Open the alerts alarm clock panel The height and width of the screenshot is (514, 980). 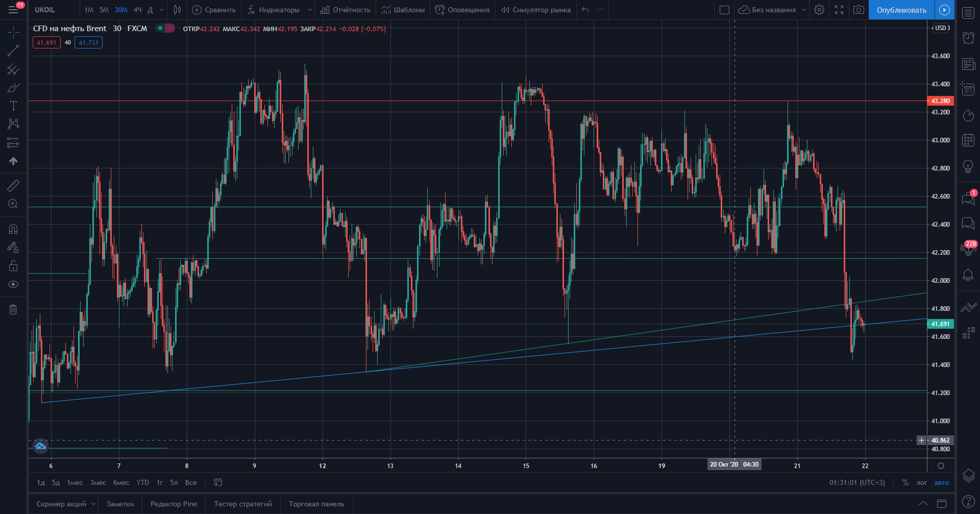(x=968, y=38)
